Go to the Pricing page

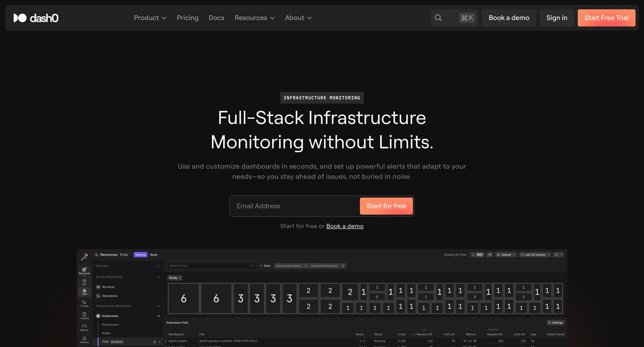(x=187, y=18)
